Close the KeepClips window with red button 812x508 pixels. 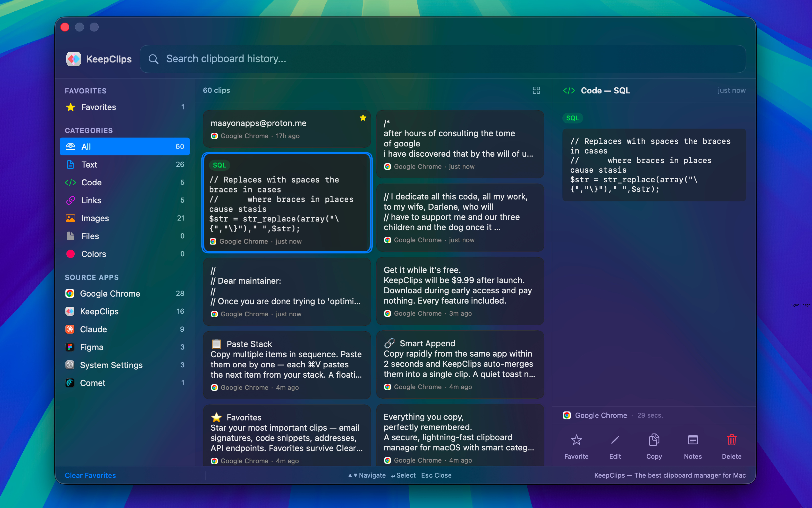pyautogui.click(x=65, y=27)
